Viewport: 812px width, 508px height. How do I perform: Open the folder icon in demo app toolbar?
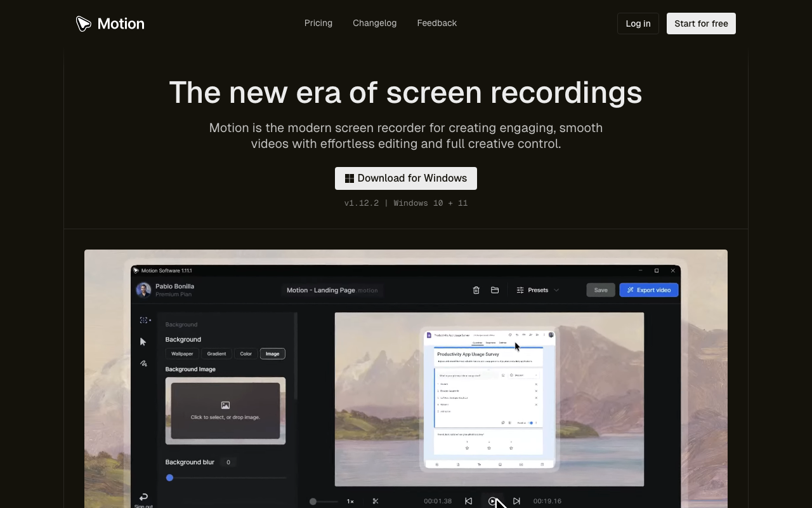tap(495, 290)
